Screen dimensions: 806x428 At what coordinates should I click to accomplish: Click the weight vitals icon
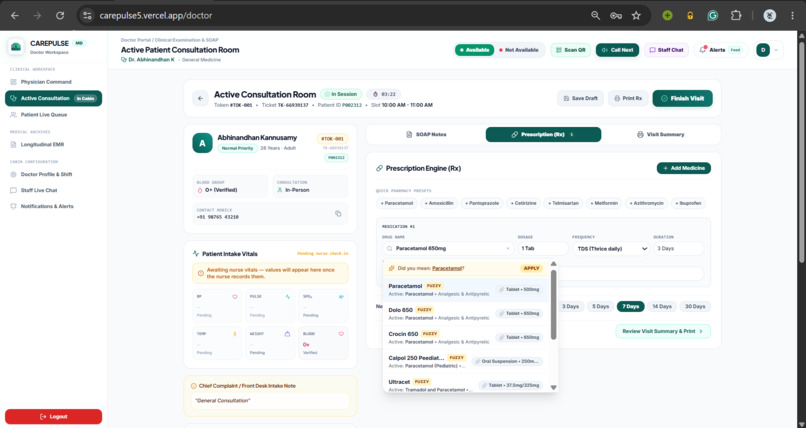[x=287, y=334]
